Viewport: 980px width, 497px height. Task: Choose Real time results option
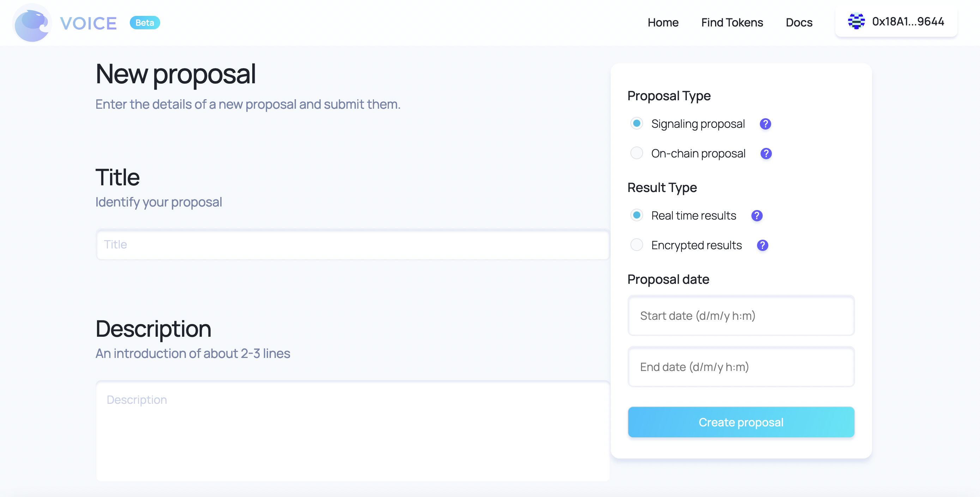click(x=636, y=215)
